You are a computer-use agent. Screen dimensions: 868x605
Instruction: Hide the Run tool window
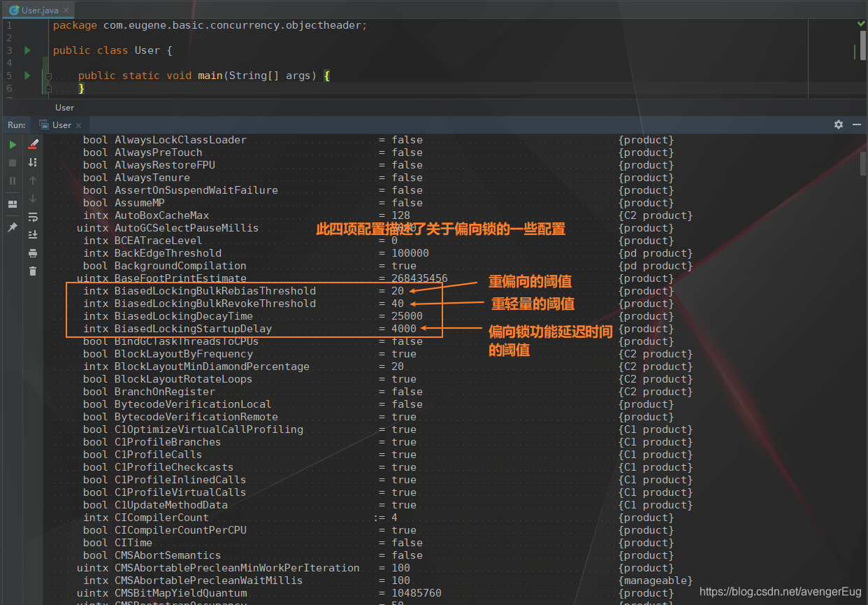click(x=858, y=124)
